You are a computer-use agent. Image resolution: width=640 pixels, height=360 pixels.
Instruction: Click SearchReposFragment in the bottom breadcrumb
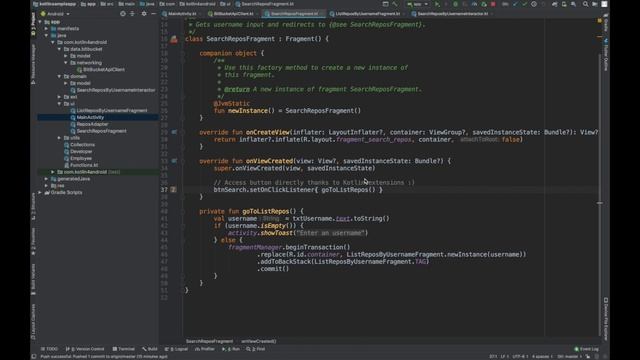209,341
